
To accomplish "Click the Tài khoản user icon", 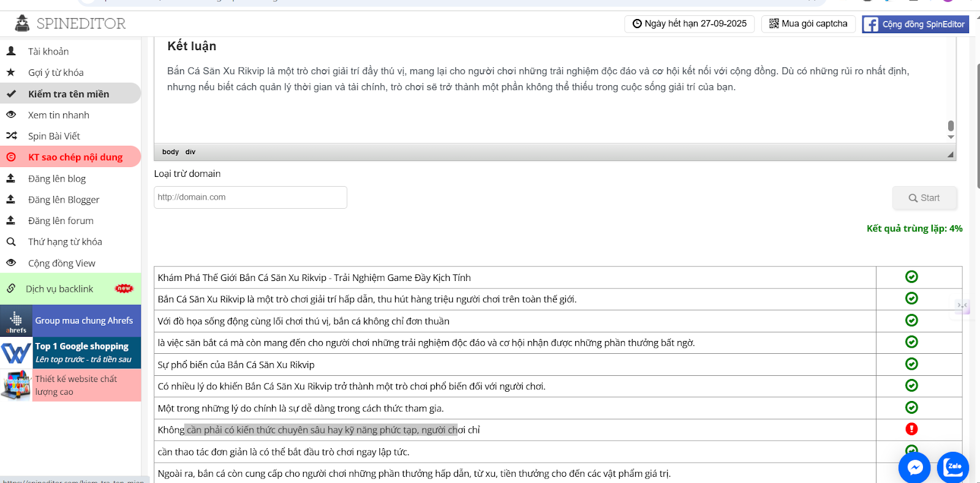I will pyautogui.click(x=11, y=51).
